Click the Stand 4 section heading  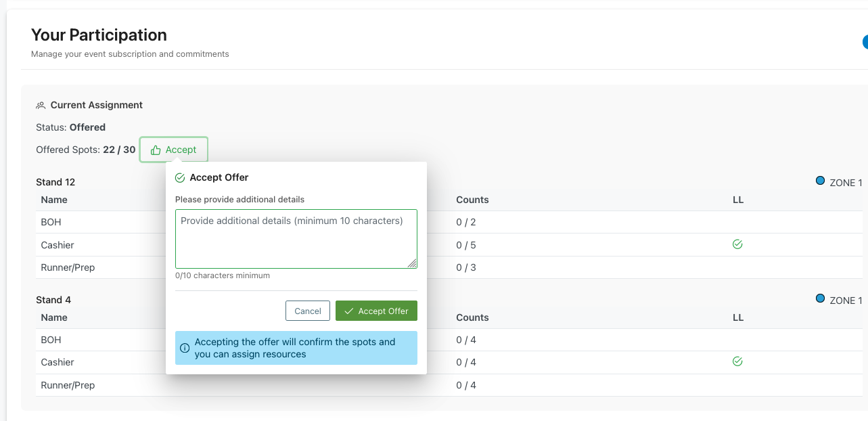[53, 300]
